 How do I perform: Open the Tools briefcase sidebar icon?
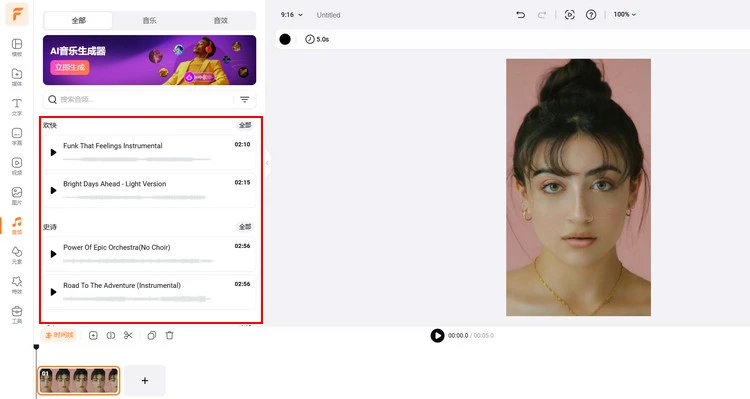point(17,314)
